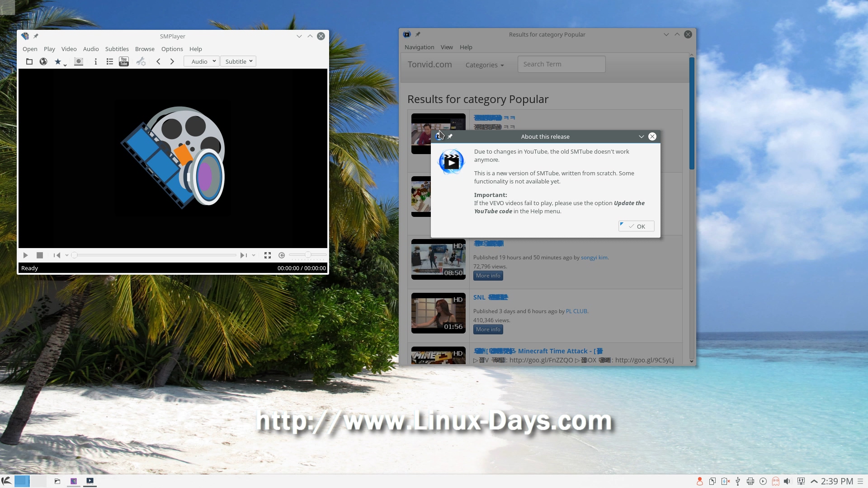Open the SNL video title link

click(x=491, y=297)
